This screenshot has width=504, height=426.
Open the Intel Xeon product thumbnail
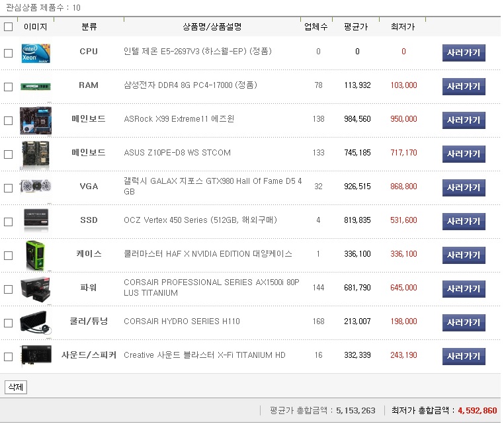pos(36,54)
